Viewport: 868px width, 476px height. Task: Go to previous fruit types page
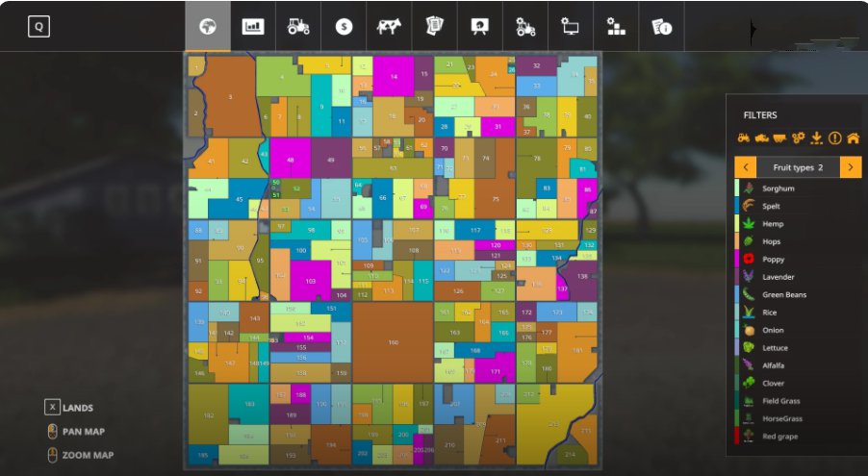[x=745, y=167]
